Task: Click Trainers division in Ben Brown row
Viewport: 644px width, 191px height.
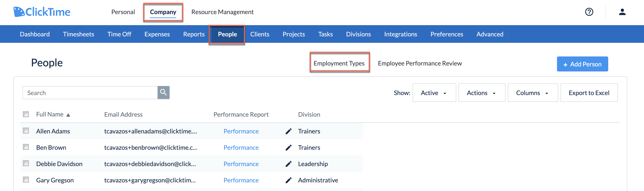Action: (x=309, y=148)
